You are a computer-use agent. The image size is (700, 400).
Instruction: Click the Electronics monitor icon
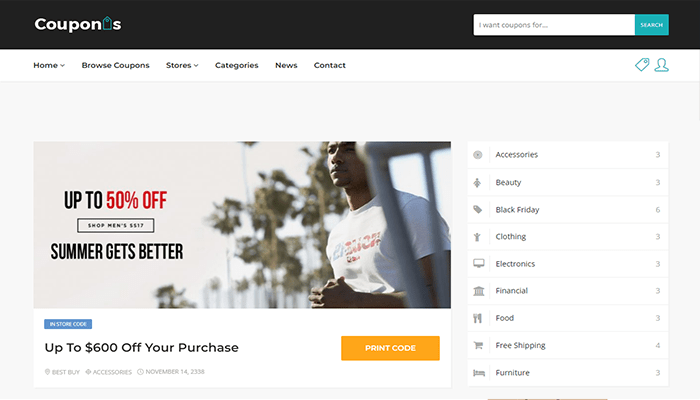tap(479, 263)
